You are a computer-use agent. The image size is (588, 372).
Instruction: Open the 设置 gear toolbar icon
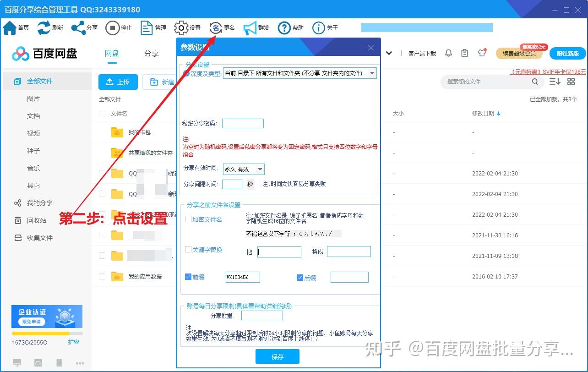[181, 28]
